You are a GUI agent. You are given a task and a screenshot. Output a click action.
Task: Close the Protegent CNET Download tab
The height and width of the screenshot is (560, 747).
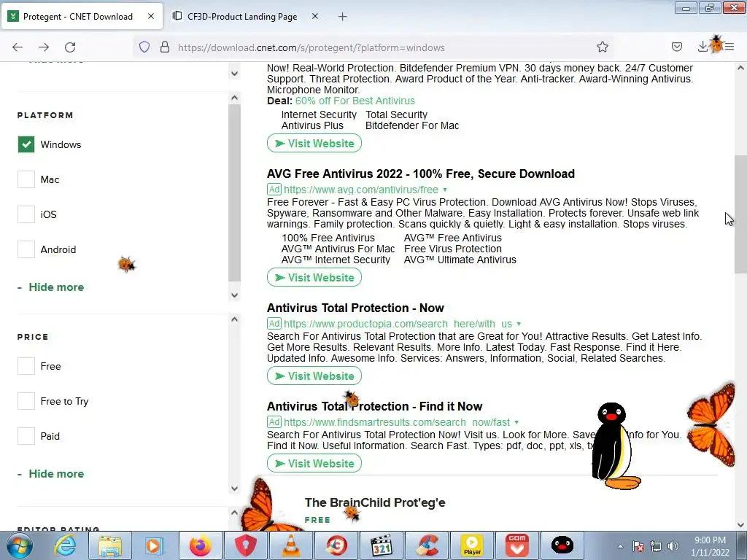[x=151, y=16]
